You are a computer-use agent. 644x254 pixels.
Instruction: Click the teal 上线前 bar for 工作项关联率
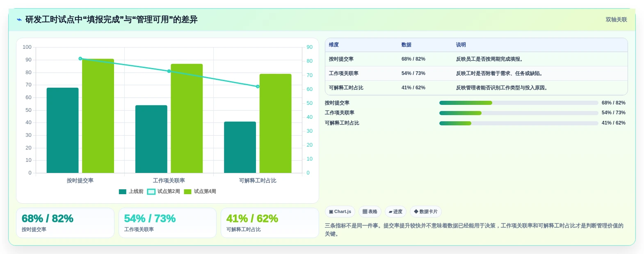click(151, 139)
